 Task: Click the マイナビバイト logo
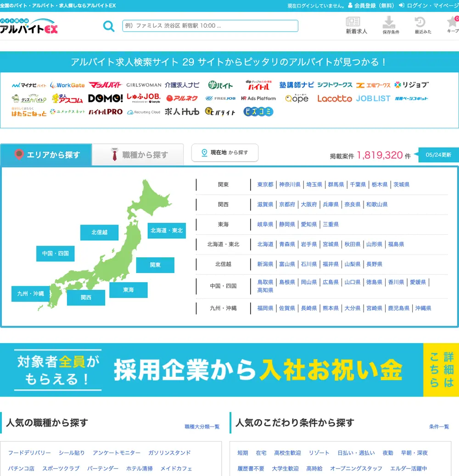point(29,85)
